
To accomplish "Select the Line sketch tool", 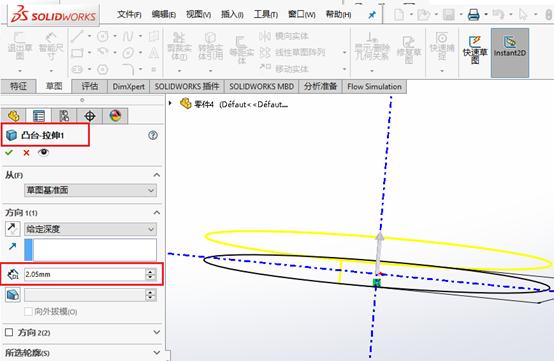I will (77, 36).
